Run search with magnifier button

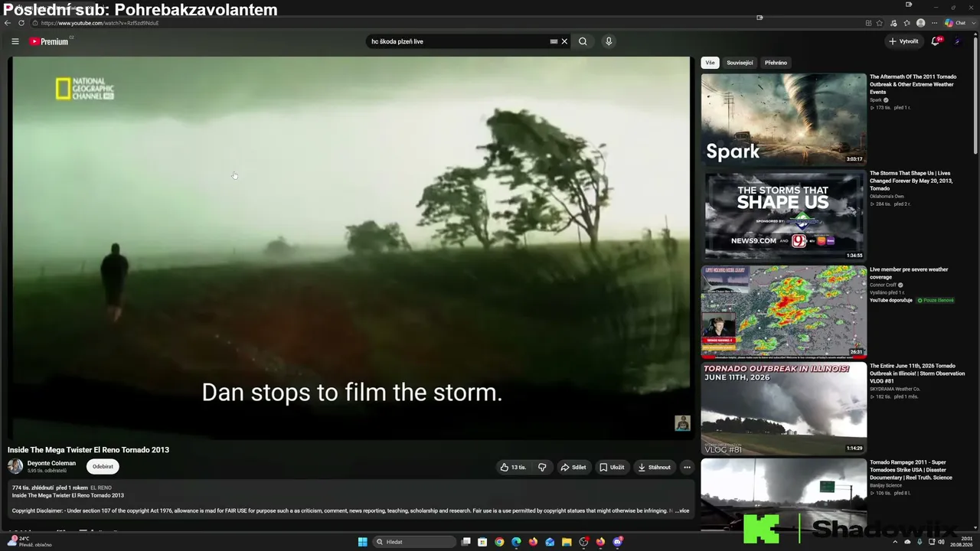point(583,41)
